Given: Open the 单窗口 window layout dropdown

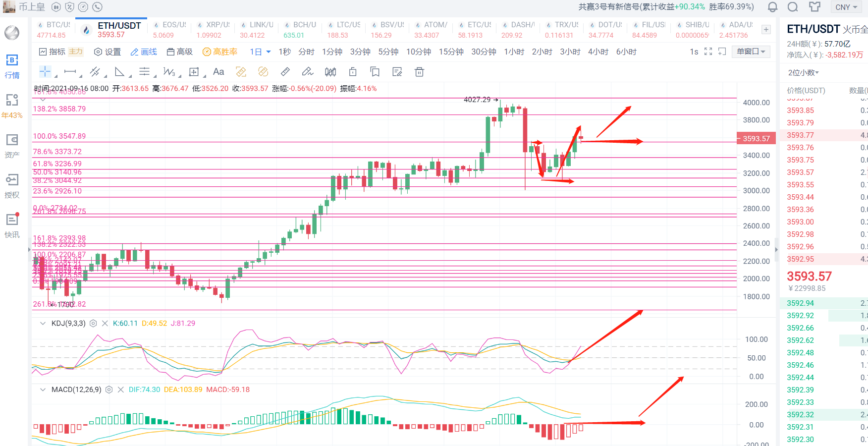Looking at the screenshot, I should pos(751,52).
